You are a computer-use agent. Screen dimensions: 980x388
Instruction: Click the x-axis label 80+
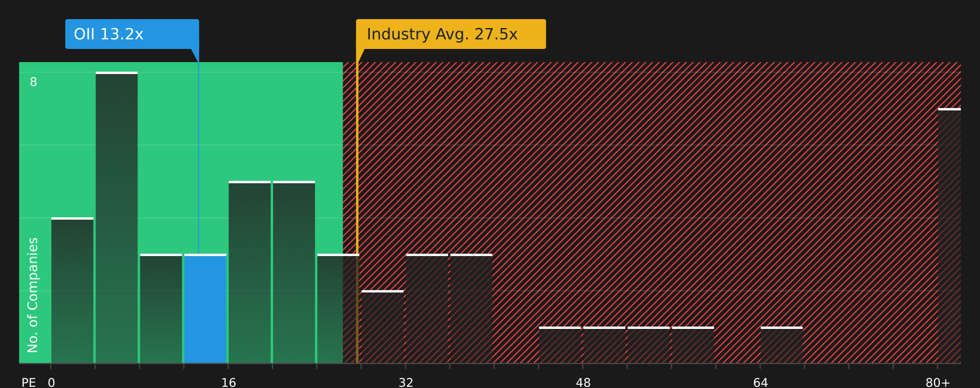pos(938,383)
